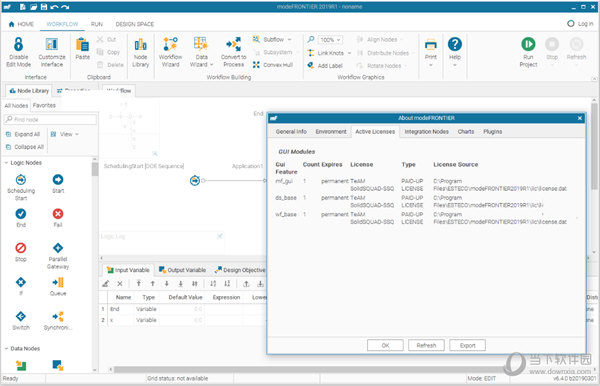The height and width of the screenshot is (386, 600).
Task: Open the 100% zoom level dropdown
Action: pyautogui.click(x=330, y=39)
